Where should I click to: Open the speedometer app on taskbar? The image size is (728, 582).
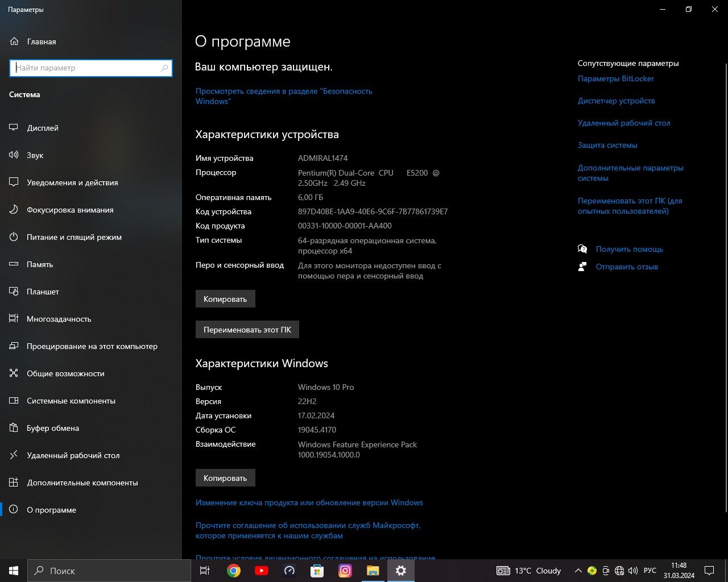pyautogui.click(x=289, y=571)
